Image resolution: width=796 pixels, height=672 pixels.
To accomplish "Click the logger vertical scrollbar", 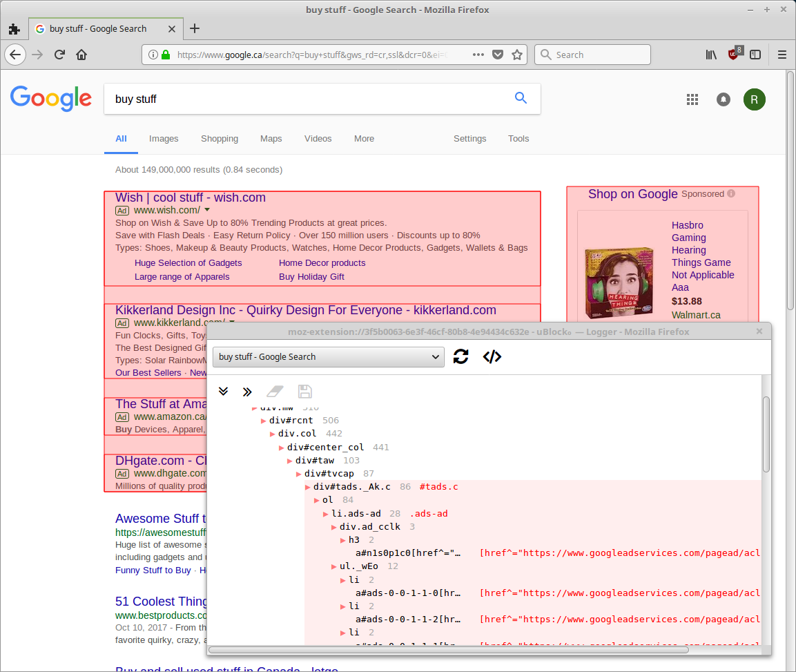I will [x=766, y=434].
